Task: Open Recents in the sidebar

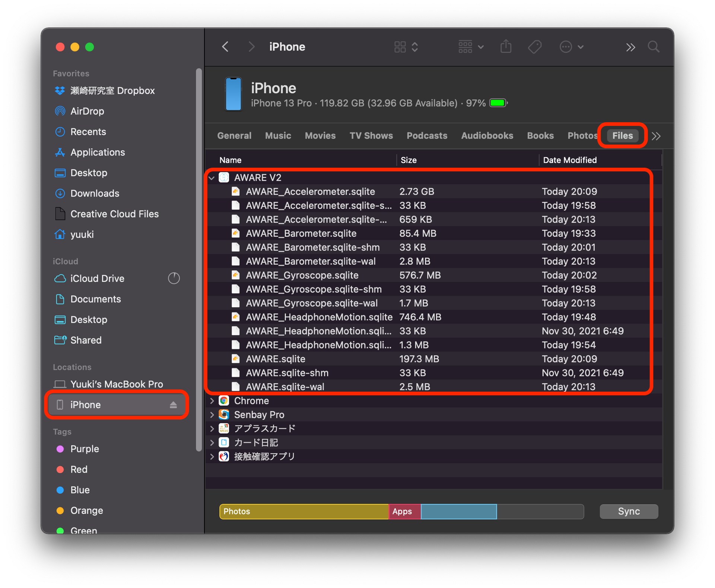Action: pyautogui.click(x=88, y=131)
